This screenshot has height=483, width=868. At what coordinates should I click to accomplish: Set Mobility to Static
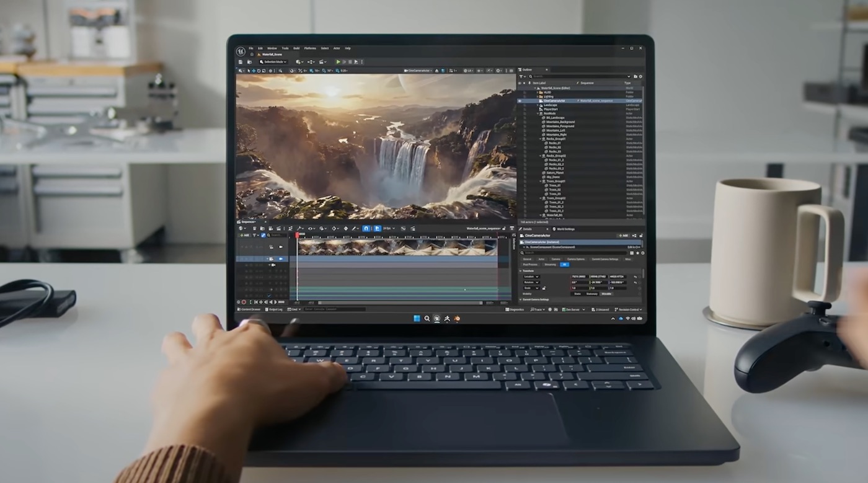(x=577, y=294)
